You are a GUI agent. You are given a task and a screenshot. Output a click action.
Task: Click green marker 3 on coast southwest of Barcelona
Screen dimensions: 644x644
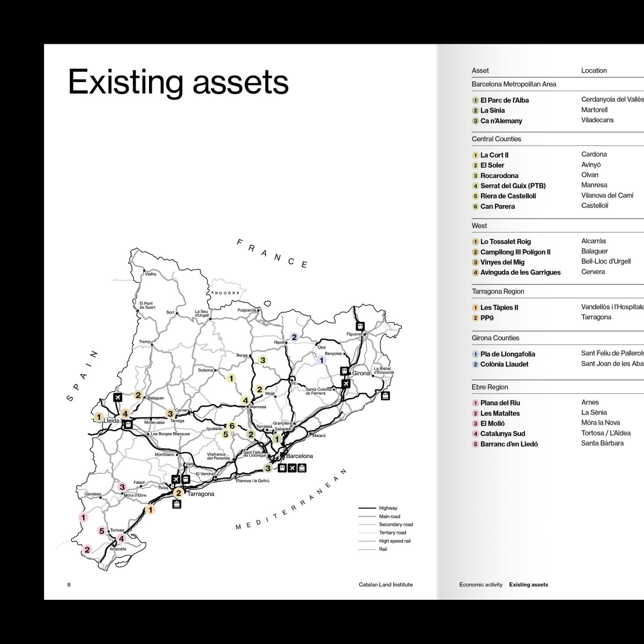coord(268,468)
